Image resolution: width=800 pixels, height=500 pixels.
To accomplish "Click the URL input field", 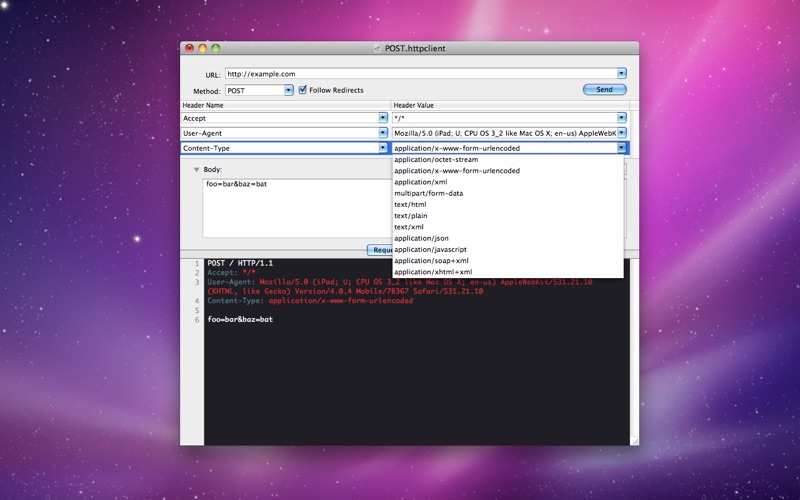I will point(421,73).
